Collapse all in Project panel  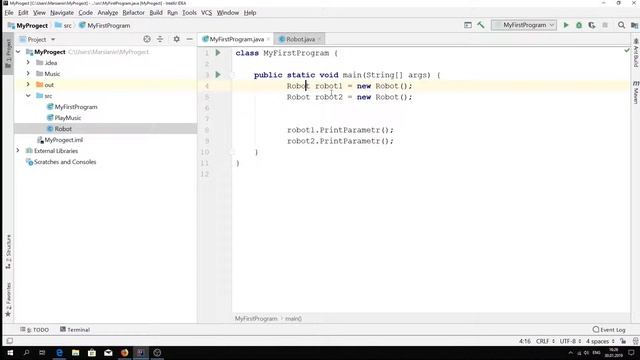pyautogui.click(x=160, y=39)
